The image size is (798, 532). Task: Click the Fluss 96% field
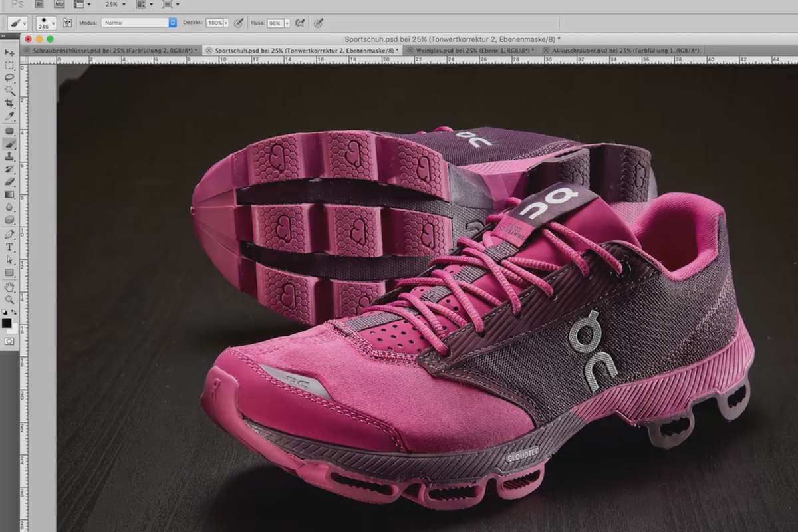[275, 23]
